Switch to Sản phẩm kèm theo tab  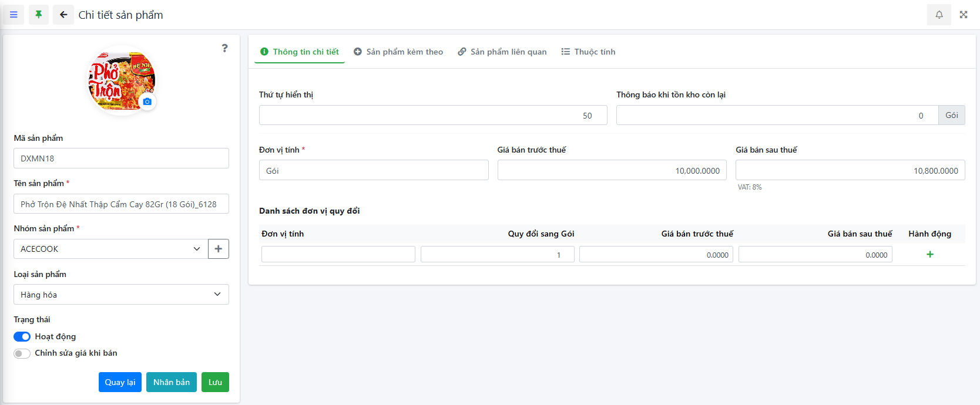pyautogui.click(x=398, y=52)
